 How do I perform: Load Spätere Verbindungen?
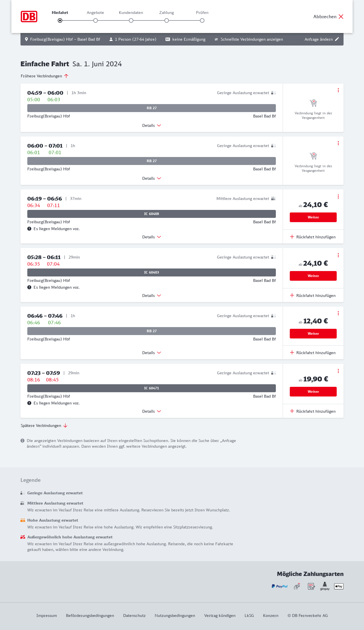coord(44,425)
